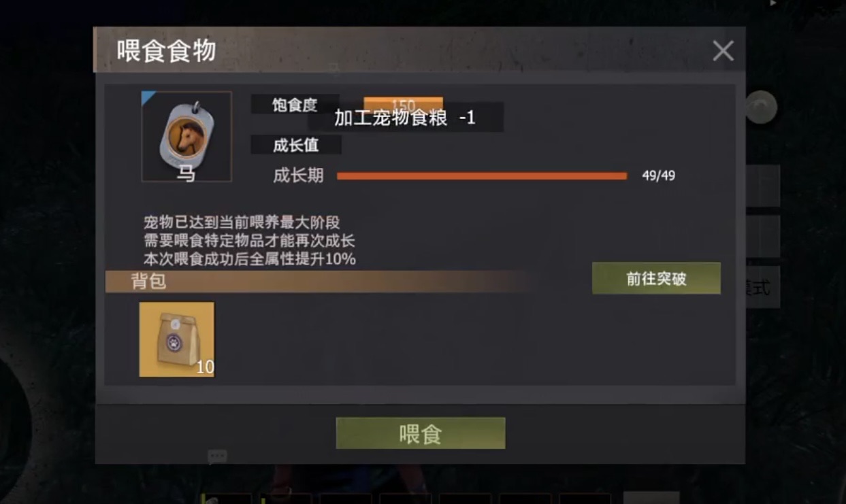Tap the round button beside the dialog
This screenshot has height=504, width=846.
click(x=761, y=107)
